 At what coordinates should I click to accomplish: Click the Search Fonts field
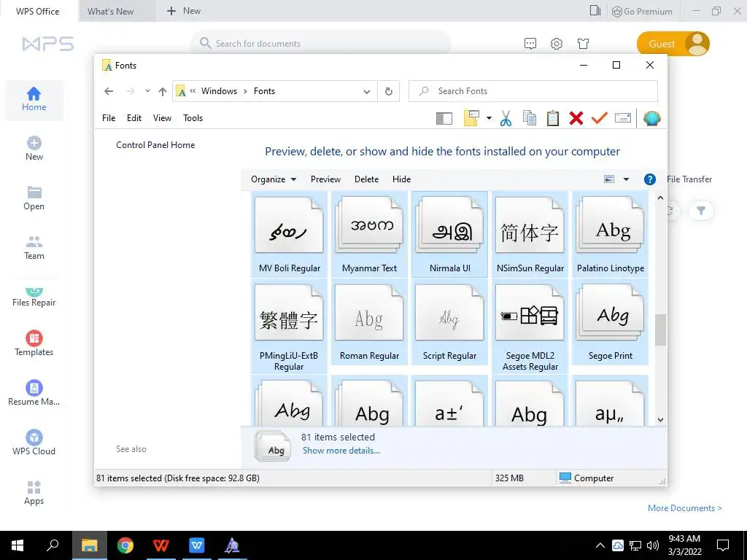coord(533,91)
